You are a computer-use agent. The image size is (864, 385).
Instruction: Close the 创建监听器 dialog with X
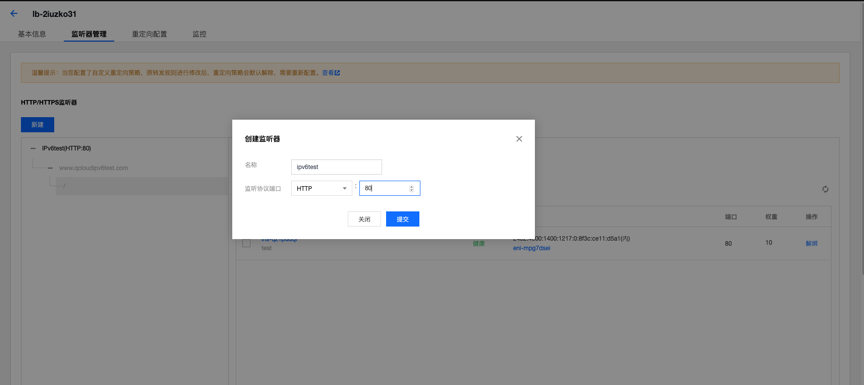tap(519, 139)
